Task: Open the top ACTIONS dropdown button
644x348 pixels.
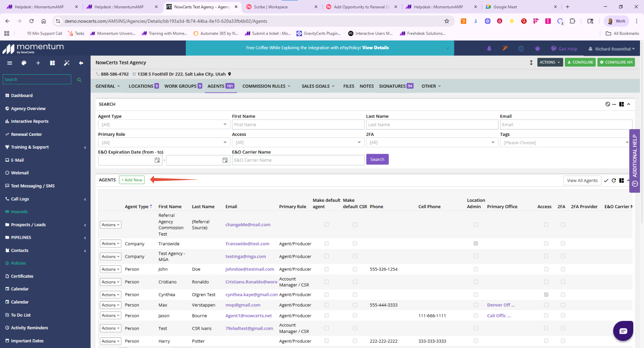Action: [x=550, y=62]
